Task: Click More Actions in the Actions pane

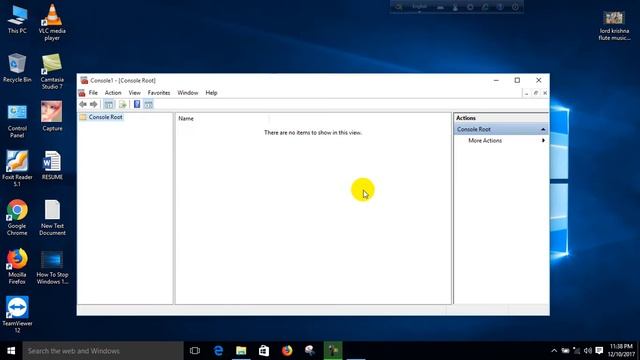Action: click(485, 140)
